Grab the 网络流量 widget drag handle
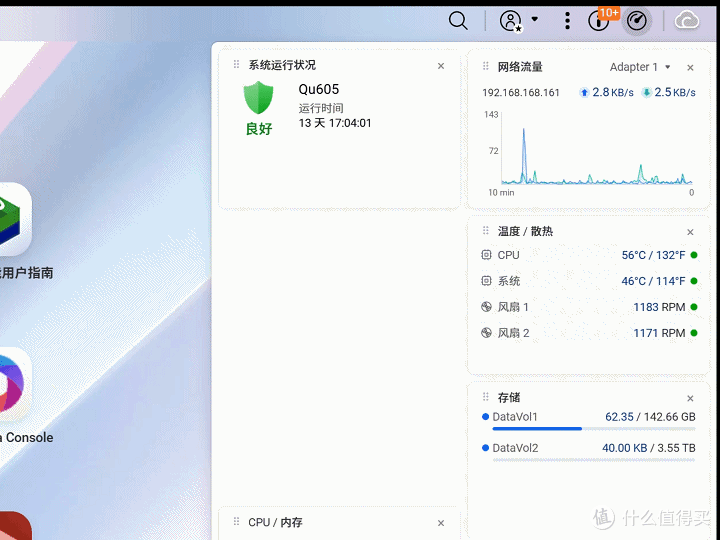Screen dimensions: 720x540 pos(486,66)
